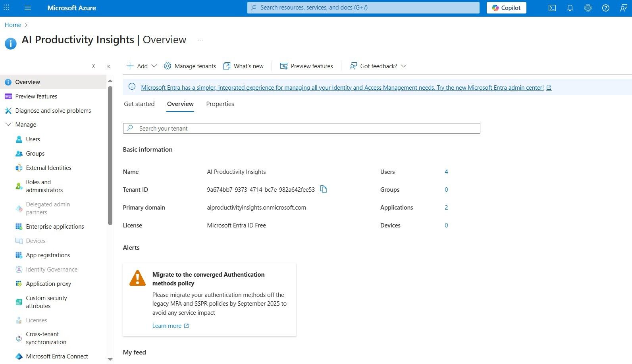Click the Users icon in the sidebar

point(19,139)
